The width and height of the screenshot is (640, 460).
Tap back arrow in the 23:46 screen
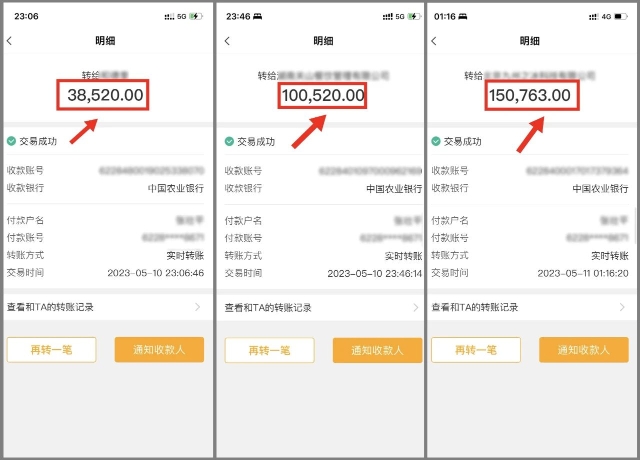(x=227, y=40)
